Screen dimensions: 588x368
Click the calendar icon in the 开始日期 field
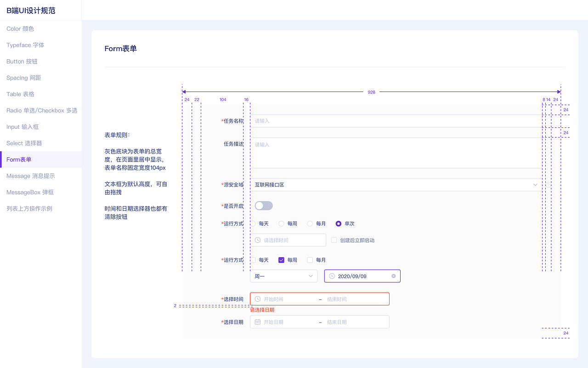coord(257,322)
